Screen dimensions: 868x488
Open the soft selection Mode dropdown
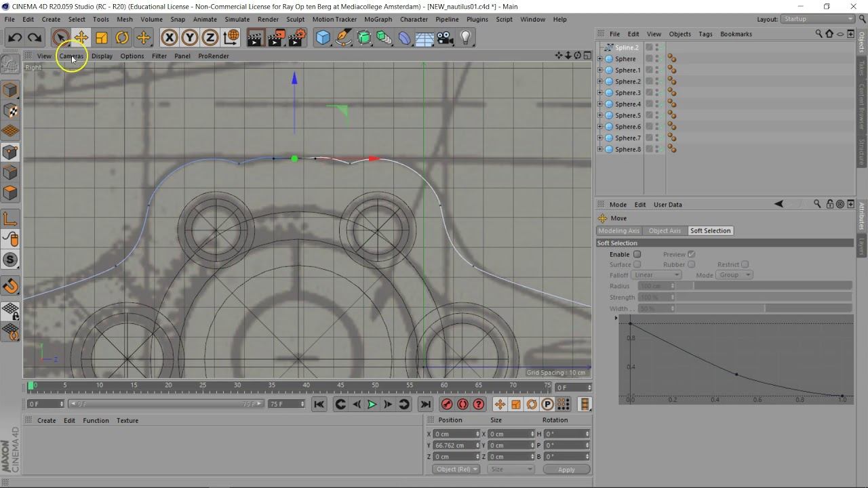[735, 275]
